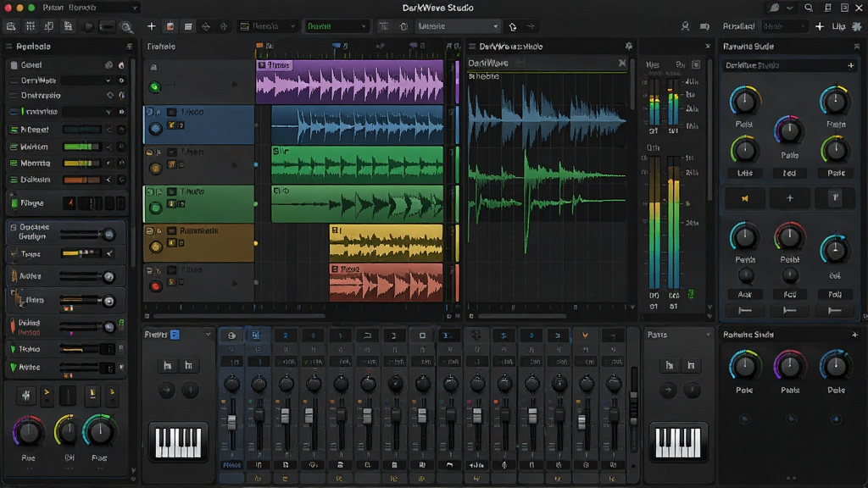Click the camera icon next to the user icon

pyautogui.click(x=704, y=26)
